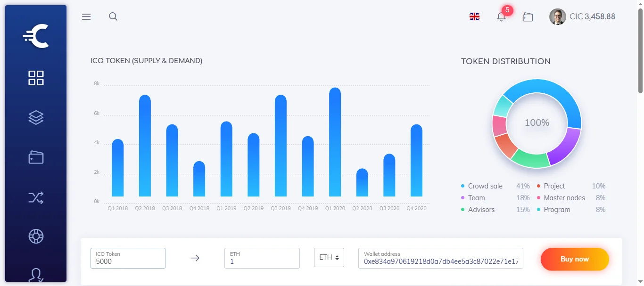644x286 pixels.
Task: Open the ETH currency dropdown
Action: 329,257
